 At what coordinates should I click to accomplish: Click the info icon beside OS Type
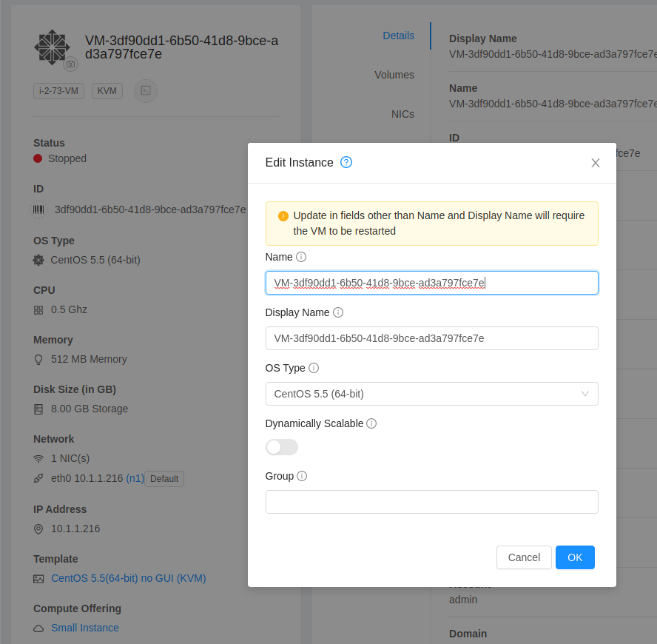click(x=313, y=368)
